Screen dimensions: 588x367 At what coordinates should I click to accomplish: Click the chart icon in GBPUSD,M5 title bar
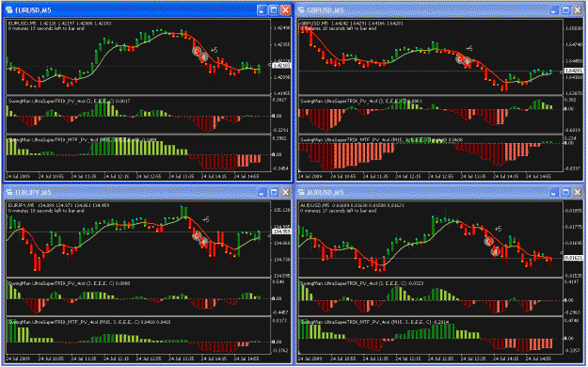click(x=301, y=9)
